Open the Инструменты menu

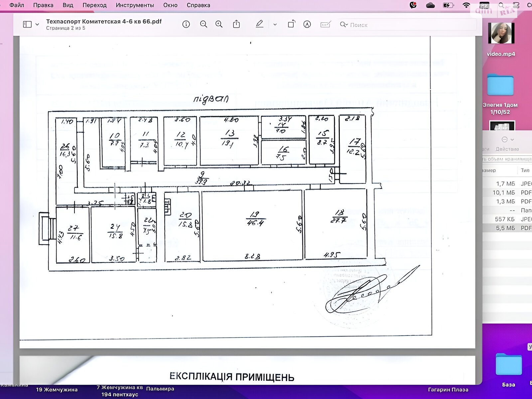click(135, 5)
